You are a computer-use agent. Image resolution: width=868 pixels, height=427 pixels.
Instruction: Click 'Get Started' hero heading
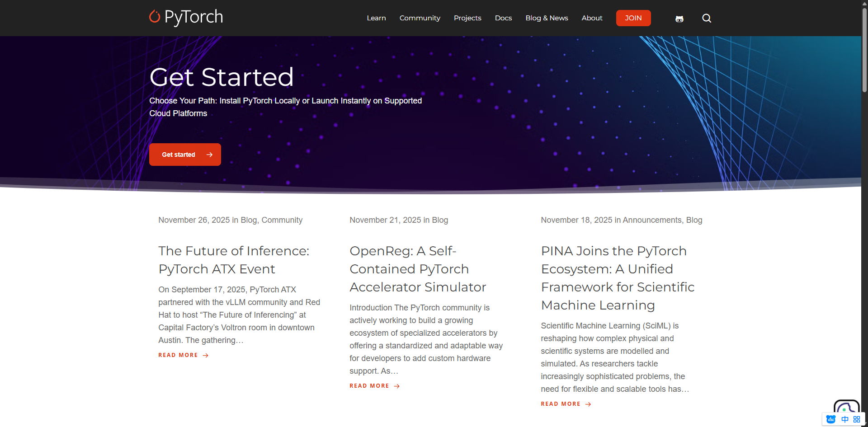[x=222, y=77]
